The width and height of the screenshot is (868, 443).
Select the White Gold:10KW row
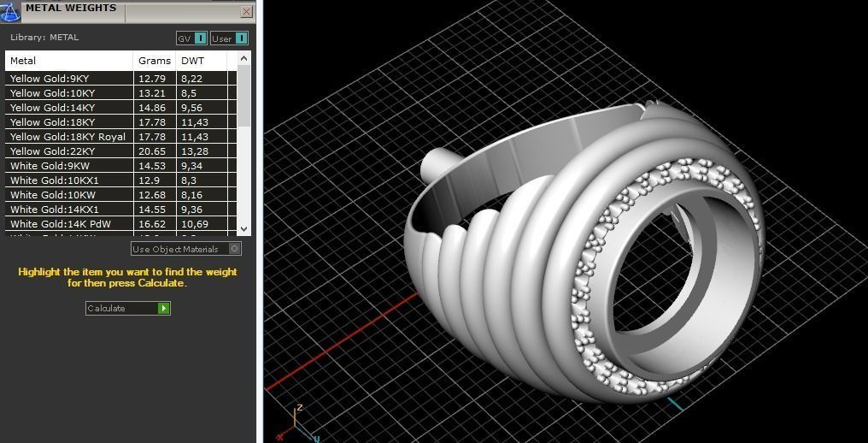point(121,195)
